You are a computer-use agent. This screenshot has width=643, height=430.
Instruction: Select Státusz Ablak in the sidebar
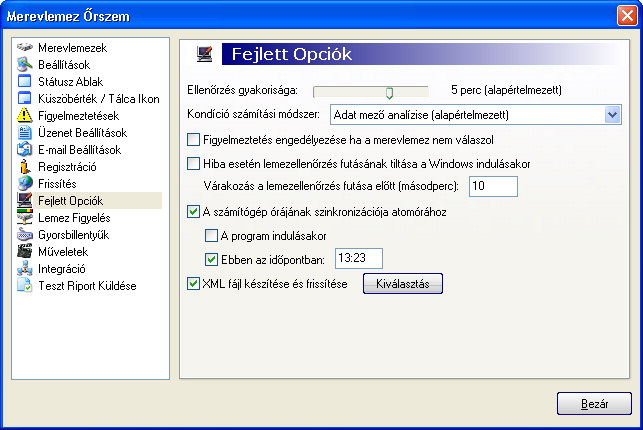(71, 82)
